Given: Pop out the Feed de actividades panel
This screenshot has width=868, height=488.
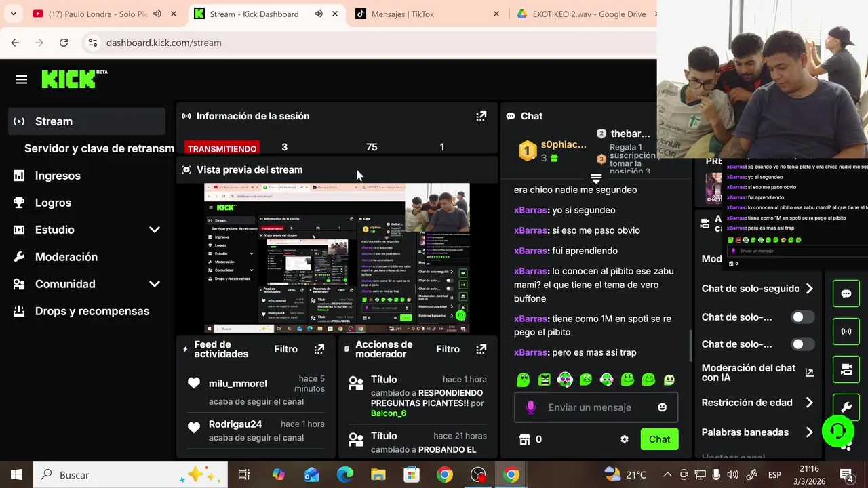Looking at the screenshot, I should (x=319, y=349).
